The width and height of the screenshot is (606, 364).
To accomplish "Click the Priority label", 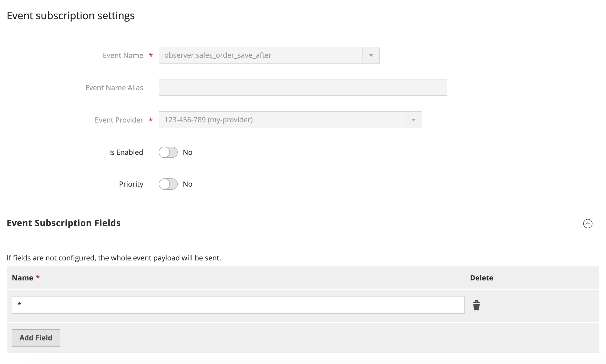I will tap(131, 184).
